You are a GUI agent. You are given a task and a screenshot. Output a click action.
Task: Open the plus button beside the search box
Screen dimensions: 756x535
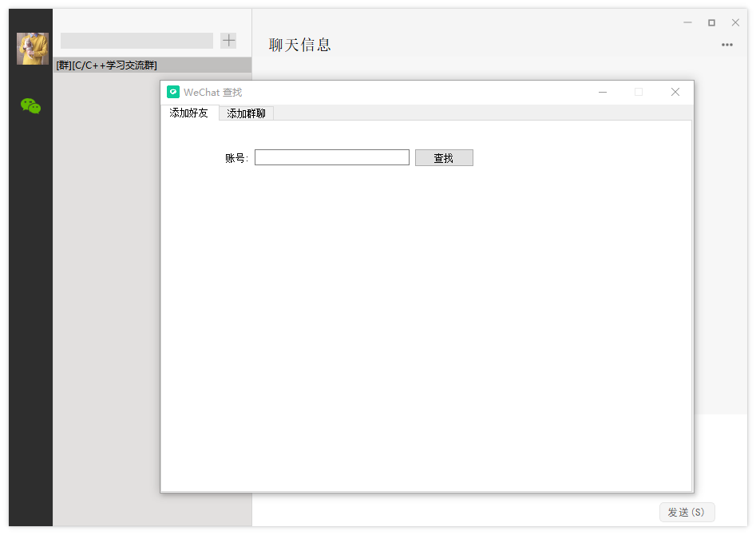point(228,40)
